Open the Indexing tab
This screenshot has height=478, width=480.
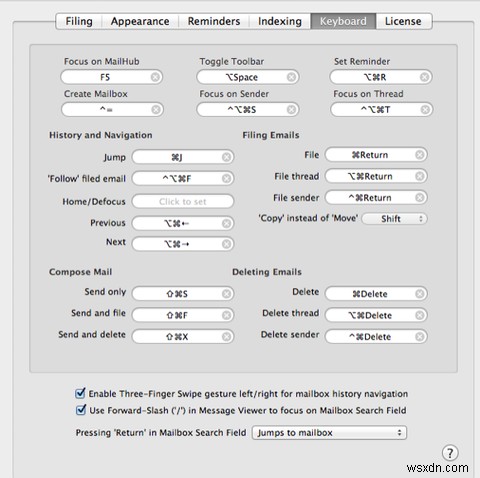coord(280,21)
